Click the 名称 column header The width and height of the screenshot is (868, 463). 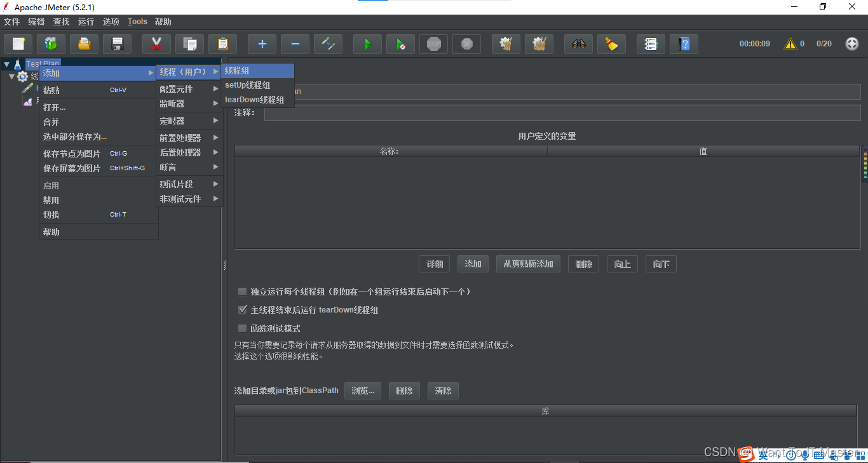(391, 151)
